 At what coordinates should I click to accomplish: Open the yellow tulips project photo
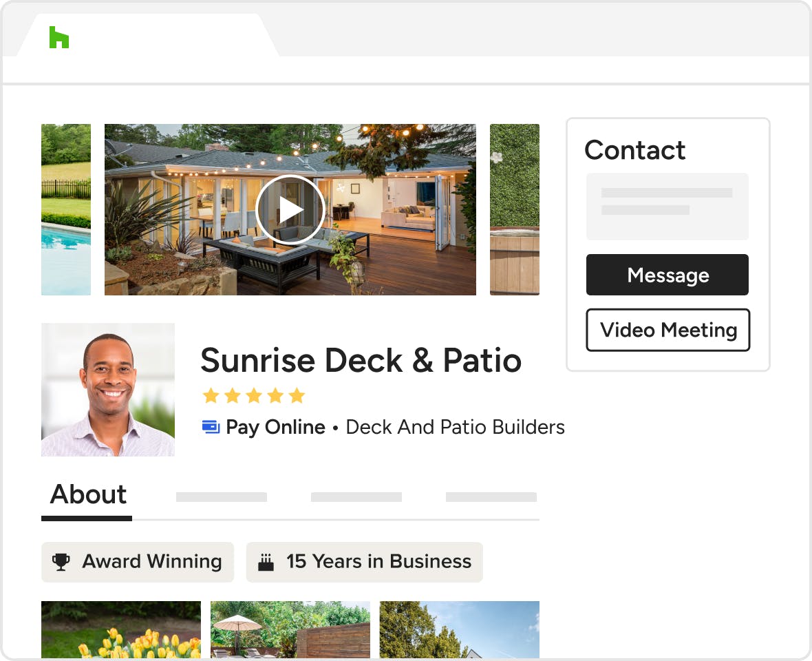(121, 629)
